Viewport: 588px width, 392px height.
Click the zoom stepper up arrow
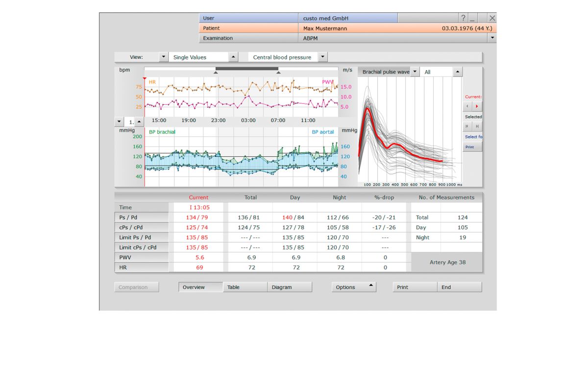(139, 122)
